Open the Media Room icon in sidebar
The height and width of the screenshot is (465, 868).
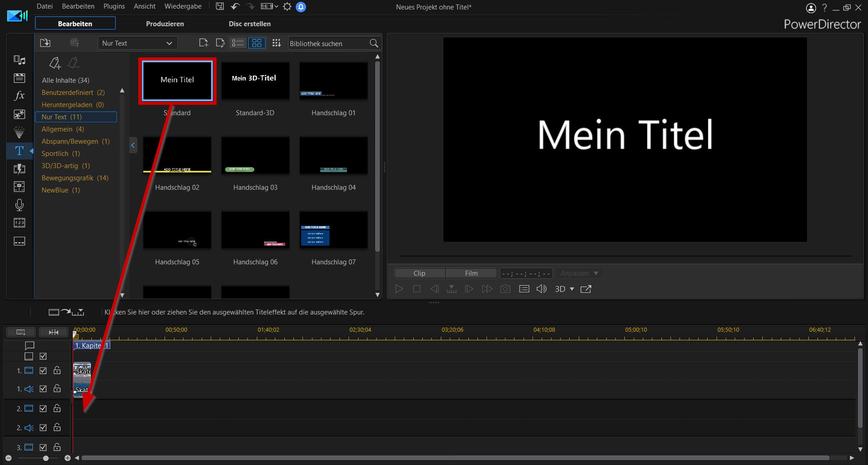pyautogui.click(x=19, y=60)
